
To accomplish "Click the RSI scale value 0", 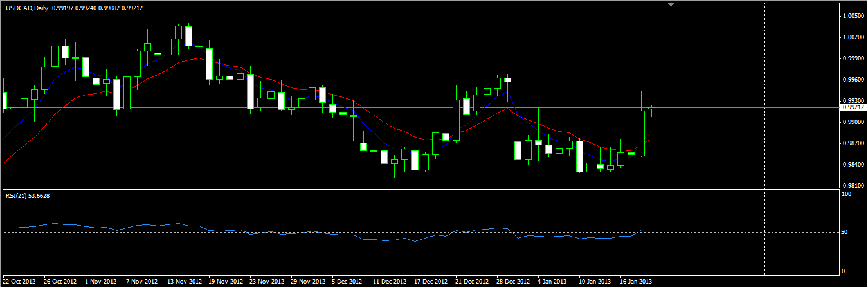I will 844,271.
